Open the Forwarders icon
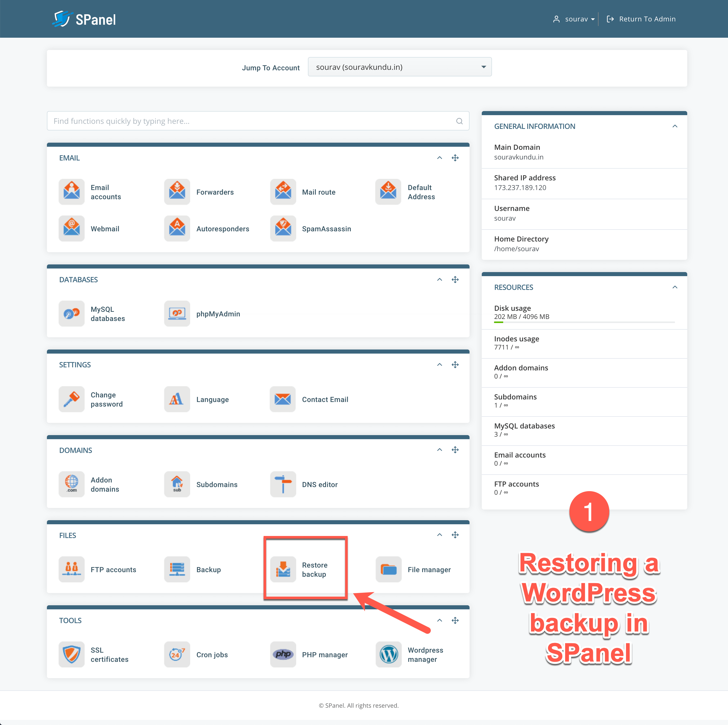Screen dimensions: 728x725 pyautogui.click(x=177, y=192)
